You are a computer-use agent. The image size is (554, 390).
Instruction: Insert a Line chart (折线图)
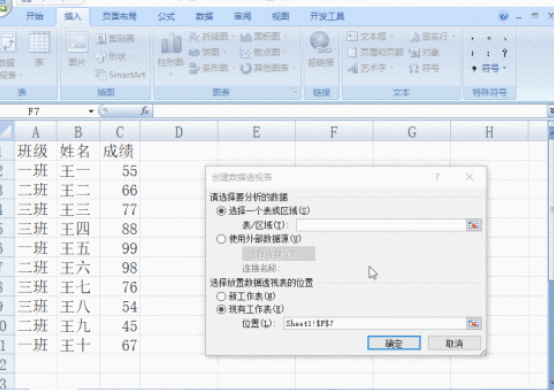[x=211, y=36]
